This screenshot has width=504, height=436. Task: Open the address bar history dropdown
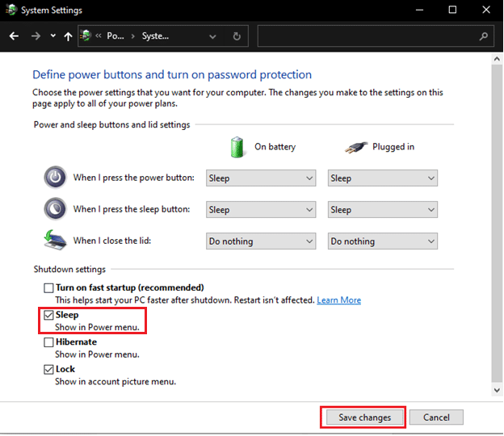212,36
